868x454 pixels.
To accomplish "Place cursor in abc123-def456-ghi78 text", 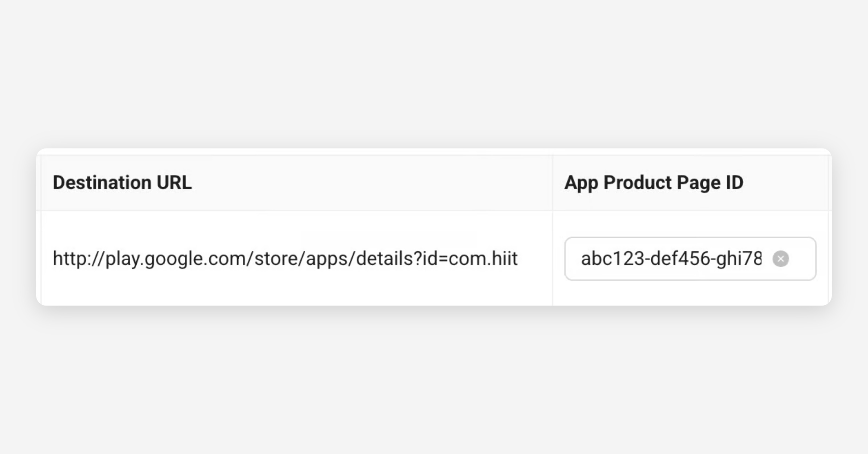I will pyautogui.click(x=671, y=259).
